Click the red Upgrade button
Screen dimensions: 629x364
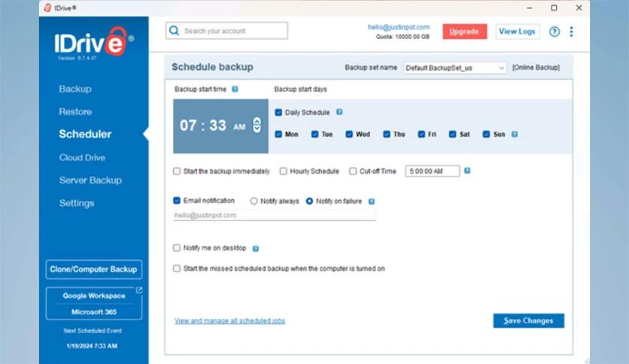click(x=464, y=32)
